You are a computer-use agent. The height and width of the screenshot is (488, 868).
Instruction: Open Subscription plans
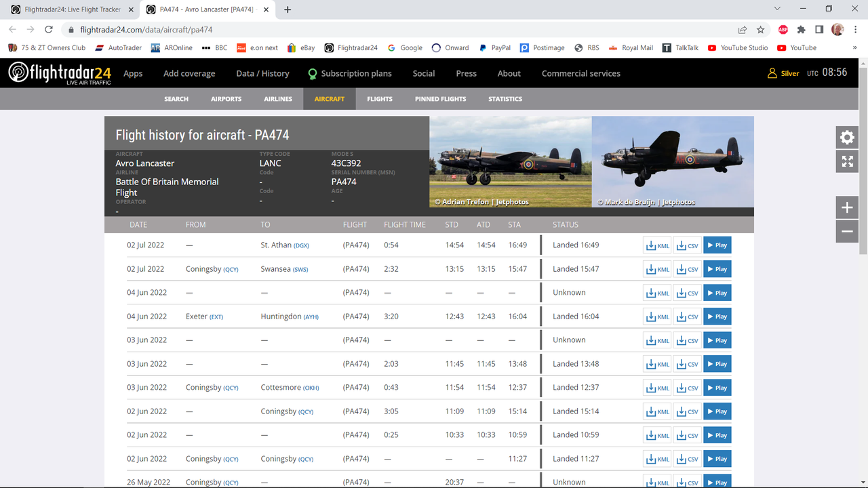point(350,73)
